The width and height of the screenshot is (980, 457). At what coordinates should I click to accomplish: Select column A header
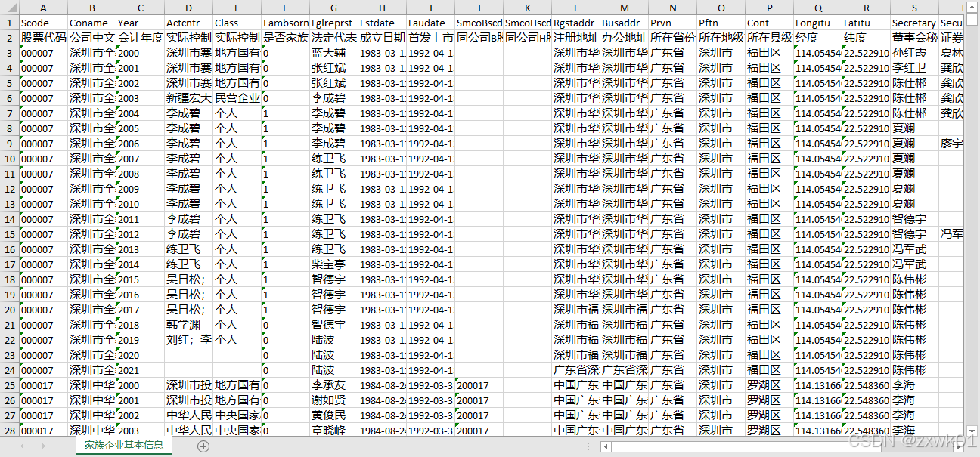43,8
